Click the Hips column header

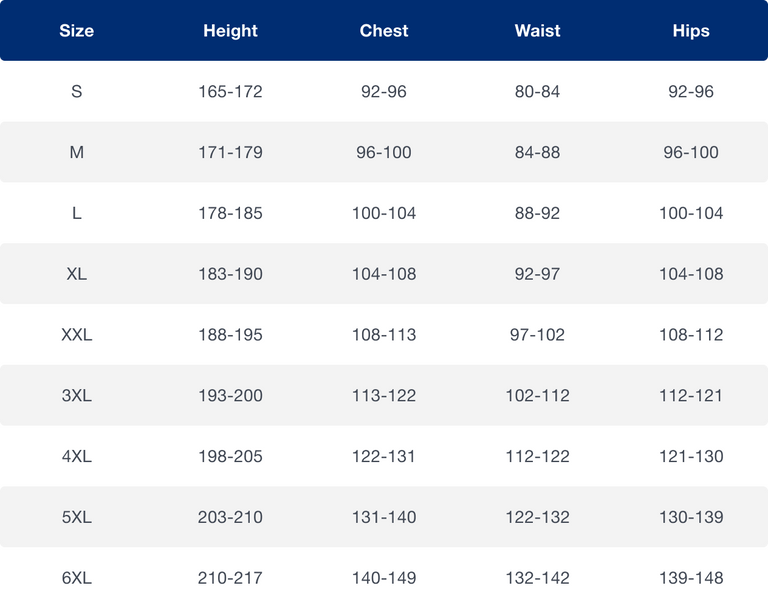691,31
